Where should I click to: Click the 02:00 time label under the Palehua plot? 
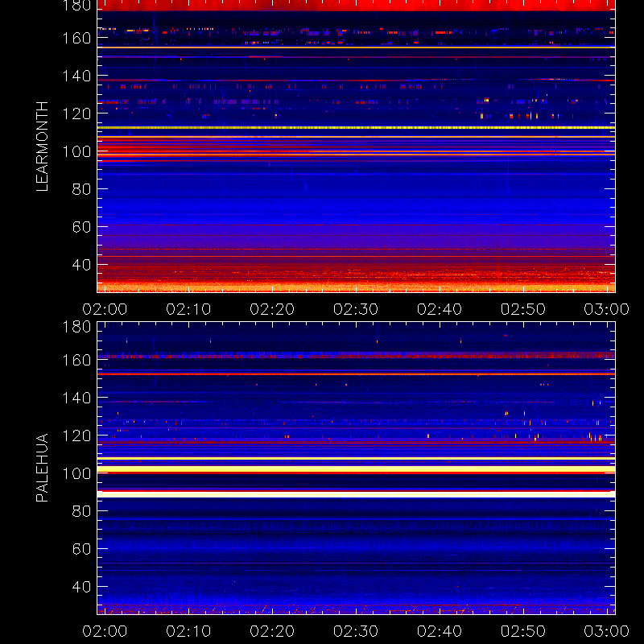coord(105,631)
